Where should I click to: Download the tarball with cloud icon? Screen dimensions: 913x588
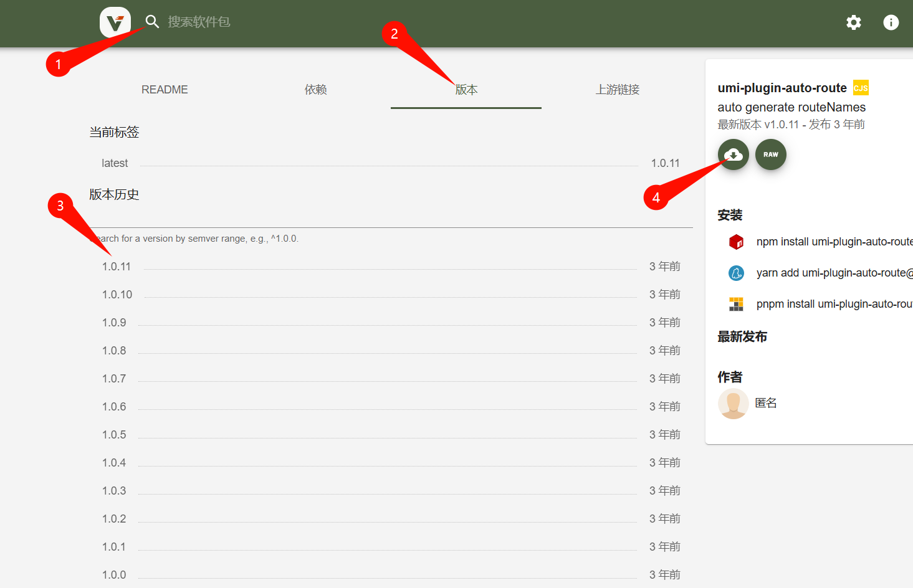tap(734, 154)
